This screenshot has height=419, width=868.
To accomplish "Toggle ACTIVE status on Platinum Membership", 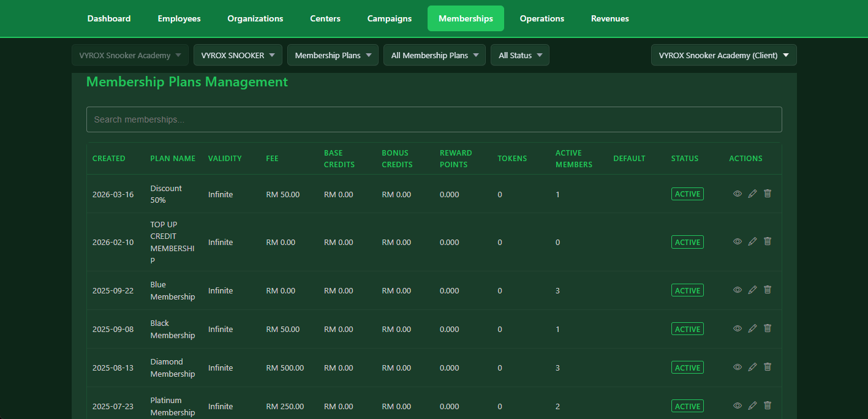I will click(687, 406).
